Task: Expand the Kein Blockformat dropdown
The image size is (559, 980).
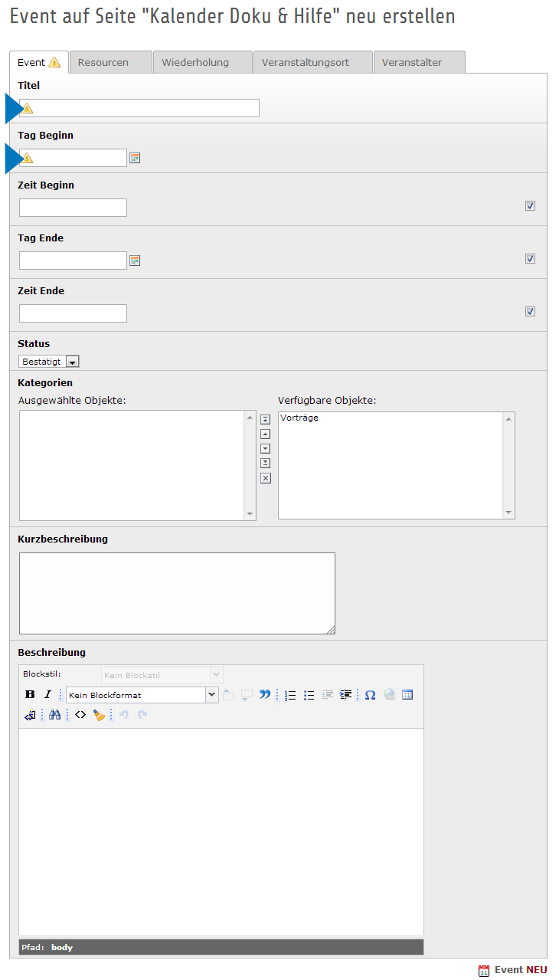Action: [212, 695]
